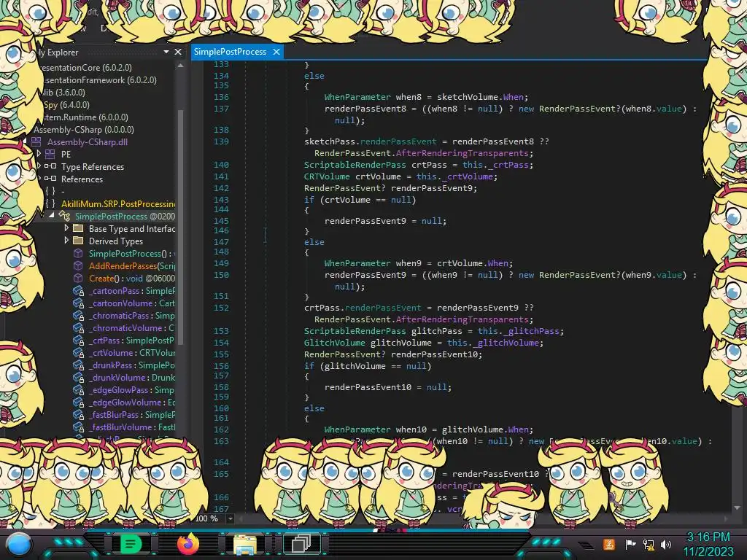Click the _edgeGlowPass field icon
The width and height of the screenshot is (747, 560).
click(x=79, y=390)
